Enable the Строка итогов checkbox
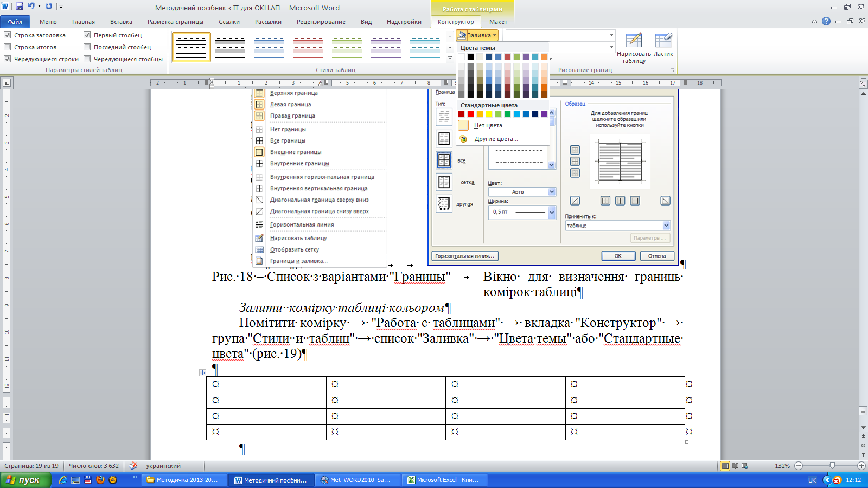 click(x=8, y=47)
